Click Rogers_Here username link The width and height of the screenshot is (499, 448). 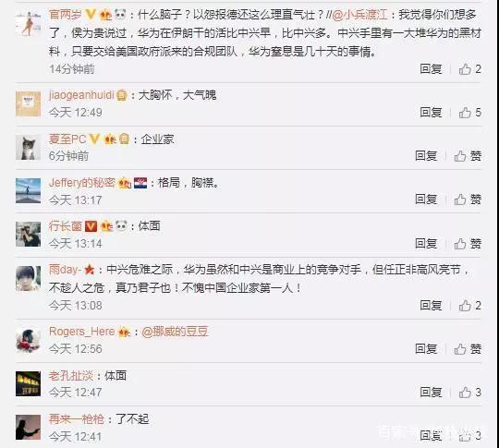coord(82,332)
